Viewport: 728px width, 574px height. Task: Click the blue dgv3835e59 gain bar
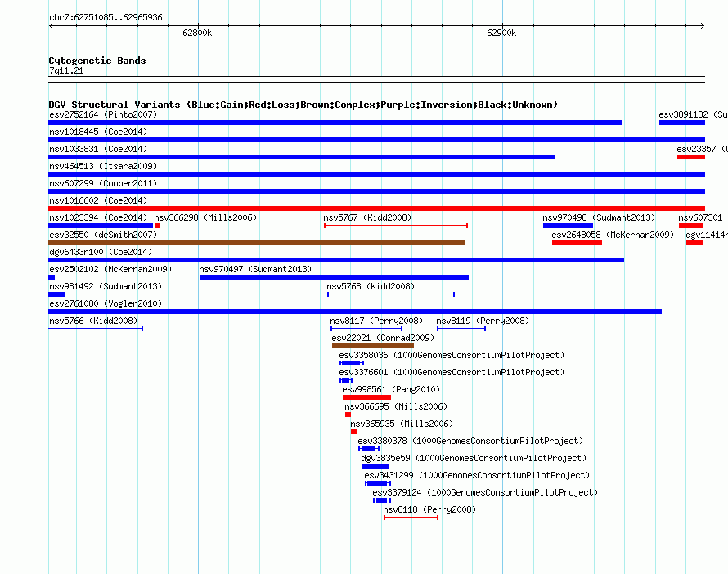point(375,466)
